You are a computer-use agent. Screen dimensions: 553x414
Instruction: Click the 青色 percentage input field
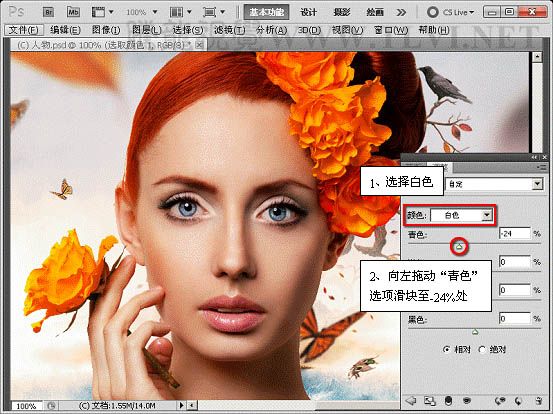515,233
